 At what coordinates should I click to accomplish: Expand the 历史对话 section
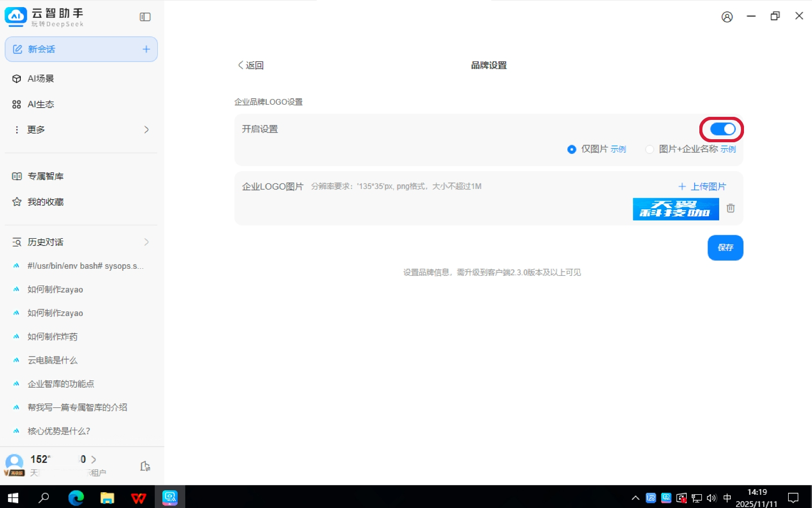pos(146,242)
